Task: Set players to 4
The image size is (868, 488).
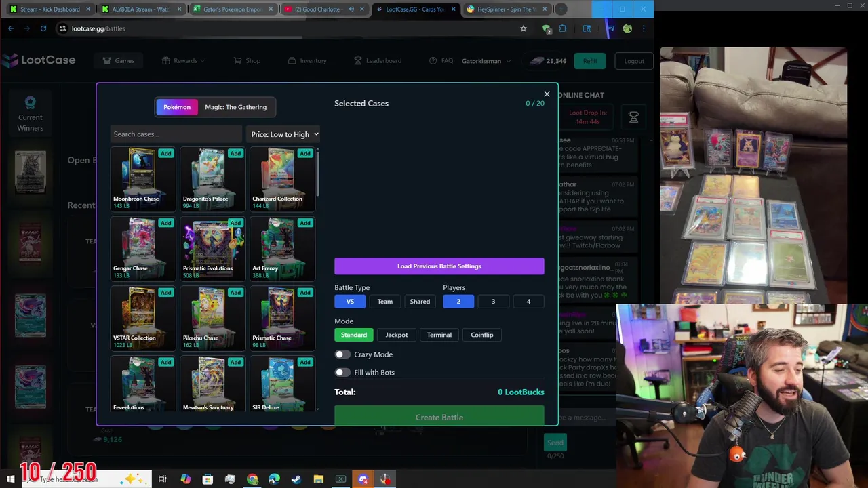Action: point(528,302)
